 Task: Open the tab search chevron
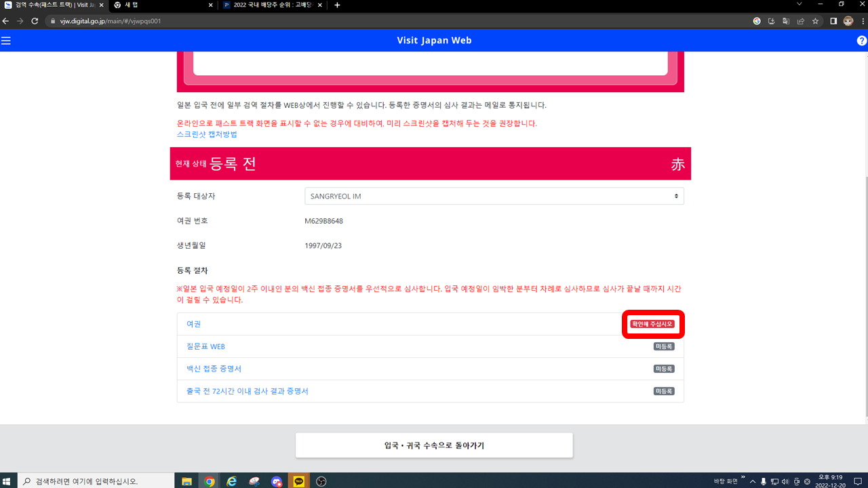pos(800,4)
